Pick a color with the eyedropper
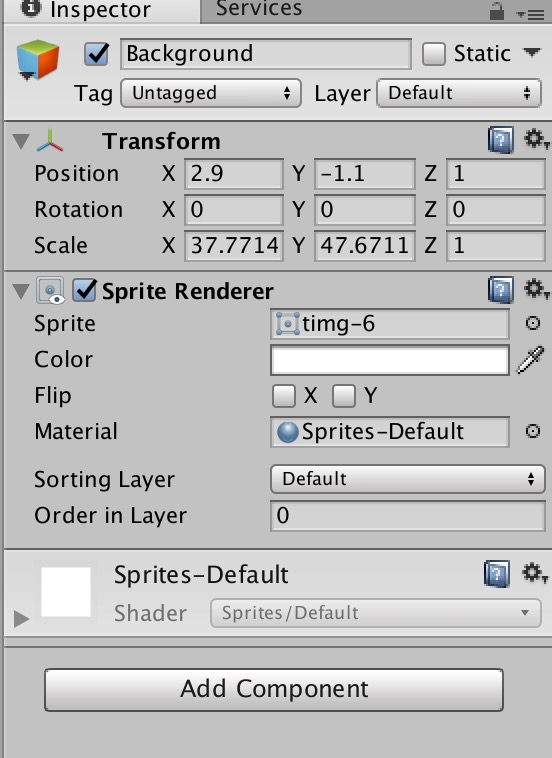The width and height of the screenshot is (552, 758). coord(531,360)
